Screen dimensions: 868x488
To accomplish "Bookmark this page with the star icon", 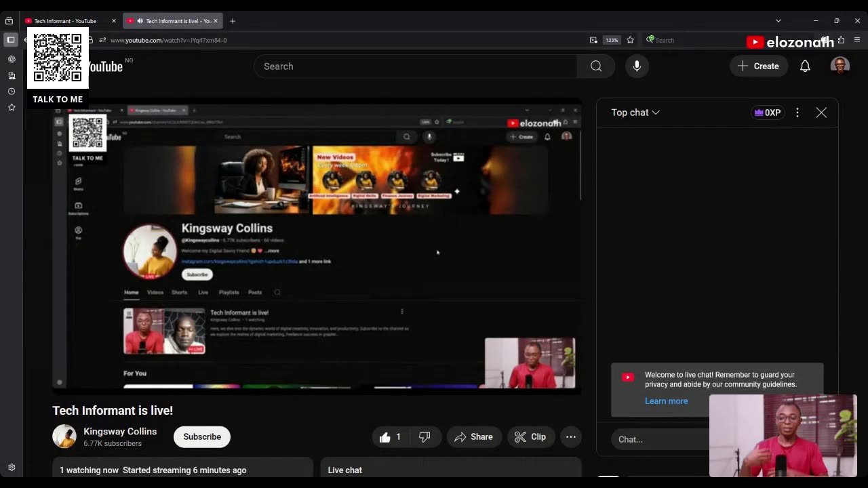I will pyautogui.click(x=630, y=40).
